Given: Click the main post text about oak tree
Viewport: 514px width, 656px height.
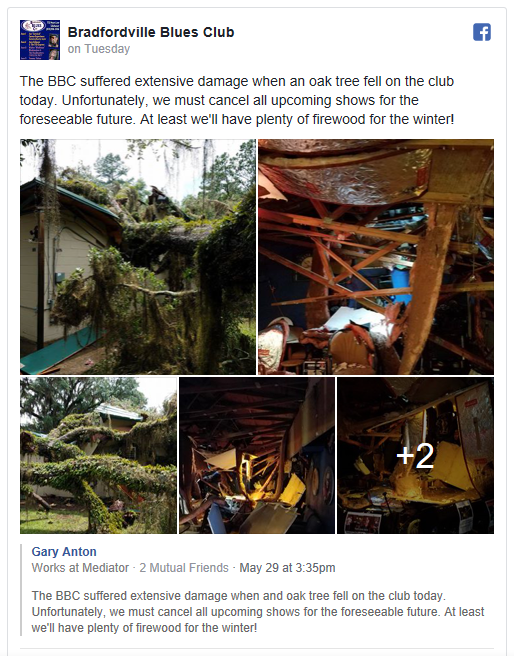Looking at the screenshot, I should (x=237, y=100).
